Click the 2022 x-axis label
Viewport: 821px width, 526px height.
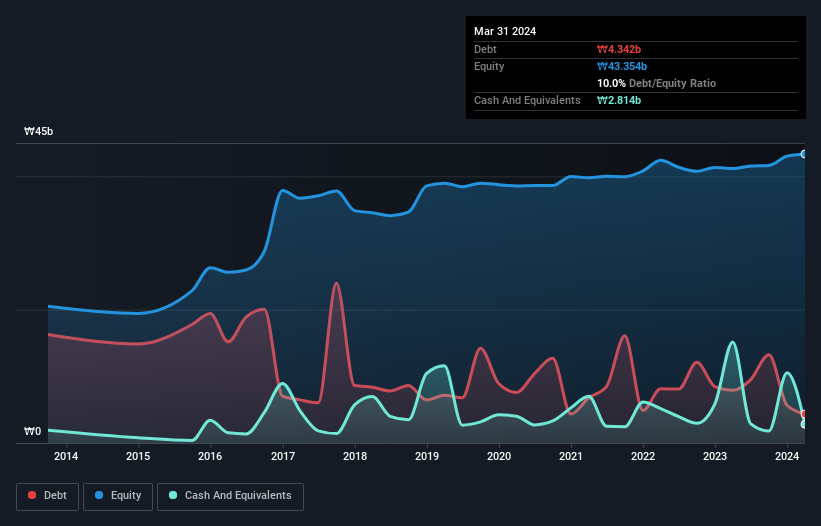click(643, 456)
